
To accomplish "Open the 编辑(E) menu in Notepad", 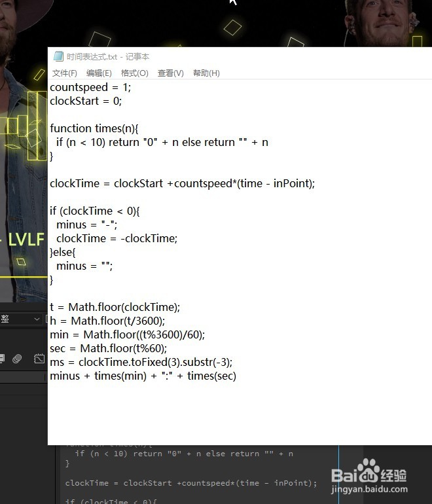I will click(99, 73).
